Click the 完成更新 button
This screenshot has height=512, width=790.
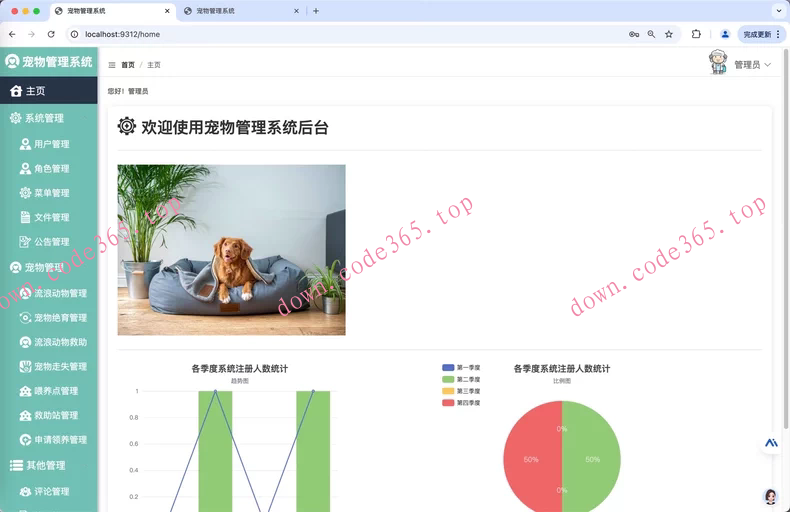point(762,34)
